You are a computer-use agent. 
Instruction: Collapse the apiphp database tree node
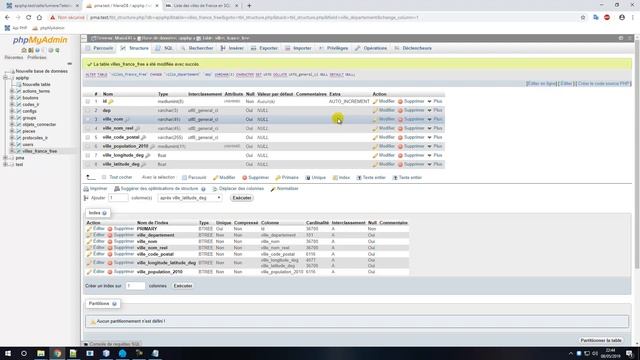tap(6, 78)
